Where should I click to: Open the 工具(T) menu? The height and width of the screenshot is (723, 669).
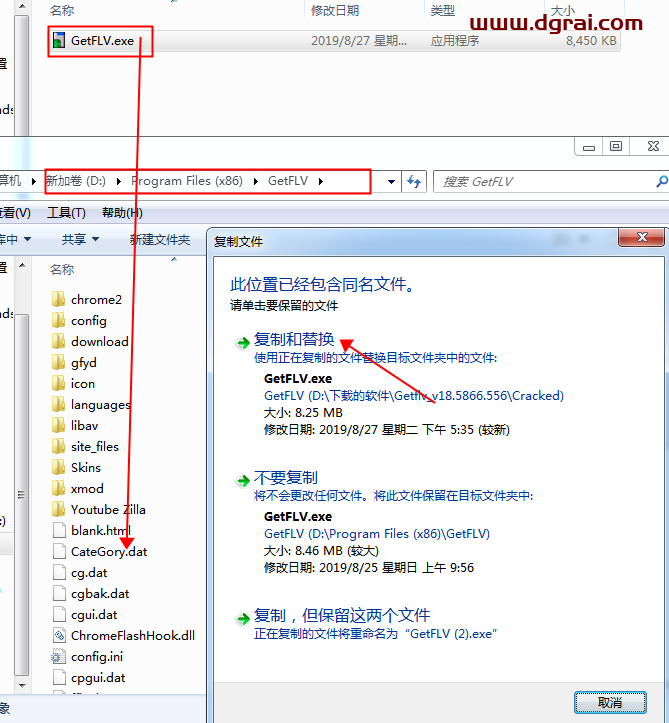(66, 213)
